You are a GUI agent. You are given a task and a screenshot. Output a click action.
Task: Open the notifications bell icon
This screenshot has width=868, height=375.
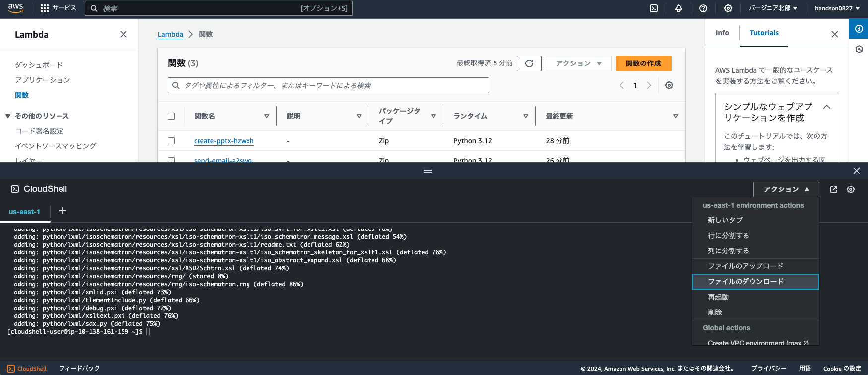(x=679, y=8)
